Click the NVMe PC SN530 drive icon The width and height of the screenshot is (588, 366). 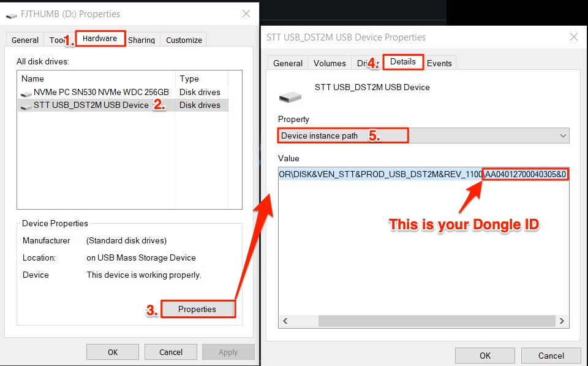click(x=26, y=93)
